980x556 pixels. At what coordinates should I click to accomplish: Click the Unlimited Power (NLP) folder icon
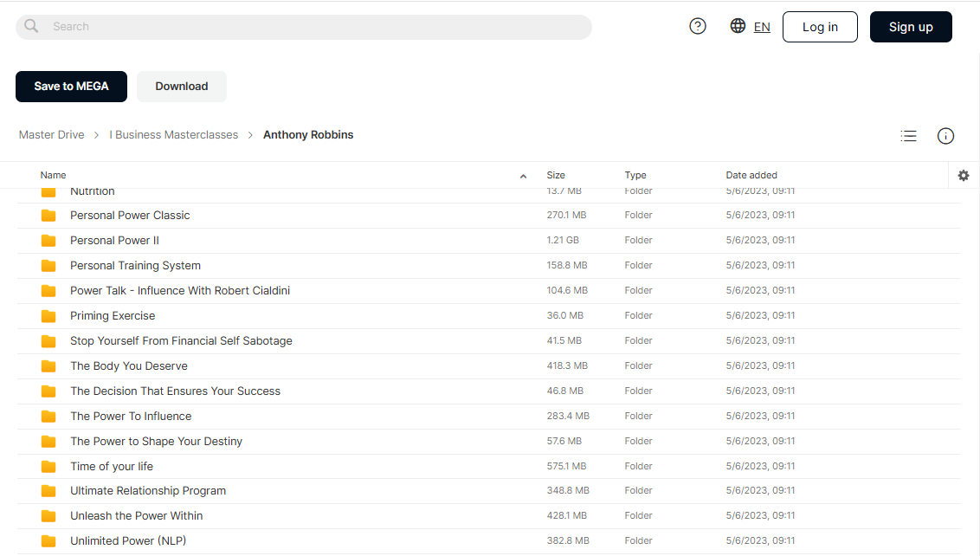point(48,541)
